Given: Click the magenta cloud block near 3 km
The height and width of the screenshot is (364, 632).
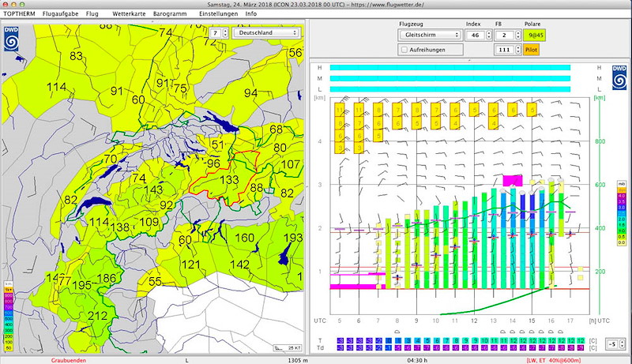Looking at the screenshot, I should (x=513, y=180).
